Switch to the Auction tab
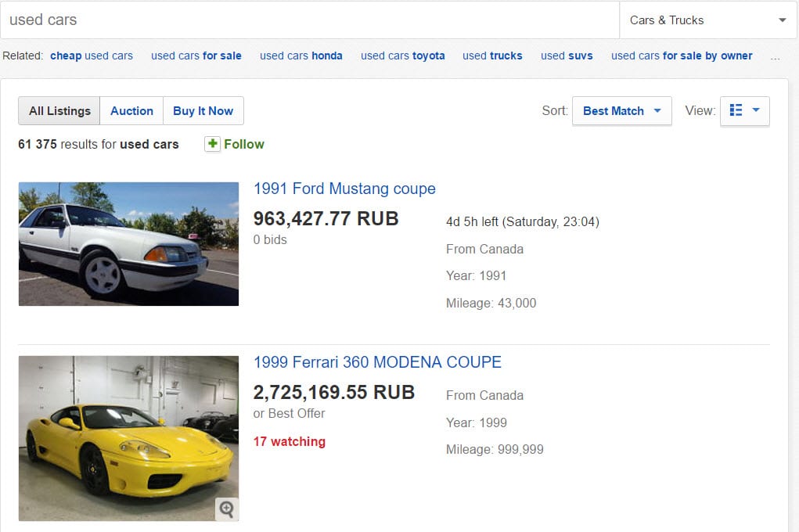799x532 pixels. pos(131,110)
